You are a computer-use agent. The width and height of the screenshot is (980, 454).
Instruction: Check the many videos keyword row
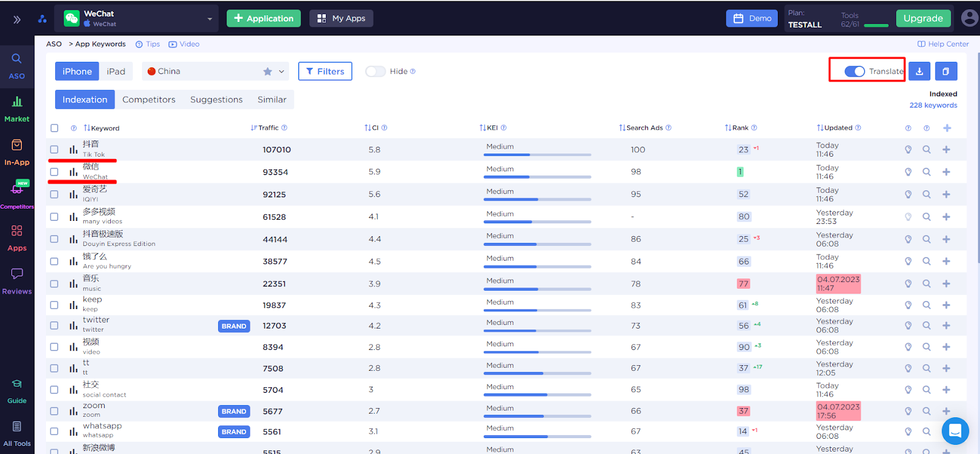55,217
